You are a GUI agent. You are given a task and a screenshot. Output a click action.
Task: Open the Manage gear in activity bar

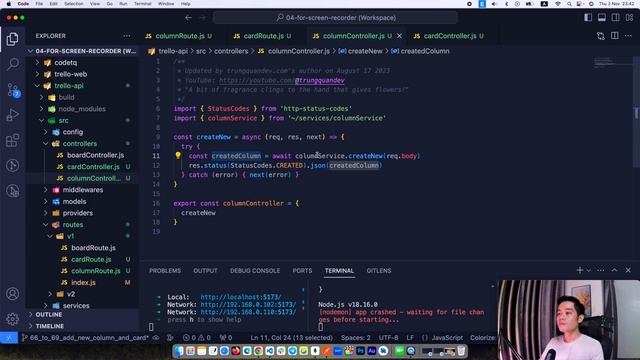tap(12, 318)
